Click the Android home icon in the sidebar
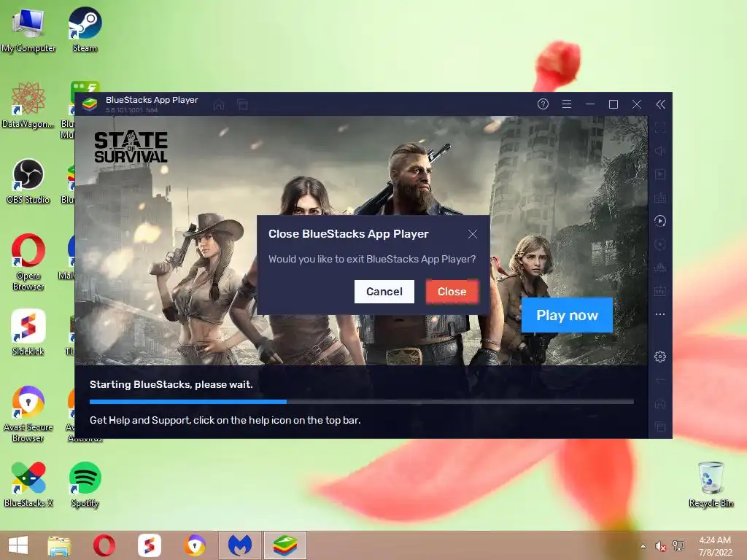This screenshot has width=747, height=560. click(x=659, y=403)
